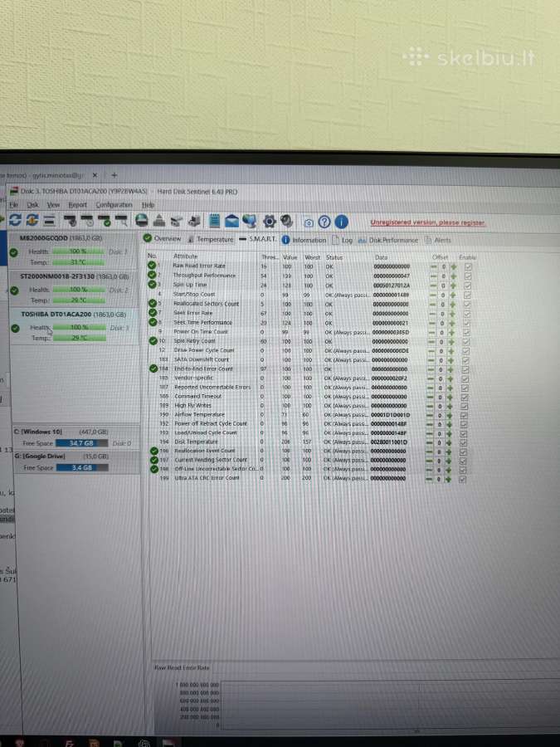This screenshot has width=560, height=747.
Task: Switch to the Information tab
Action: pos(304,240)
